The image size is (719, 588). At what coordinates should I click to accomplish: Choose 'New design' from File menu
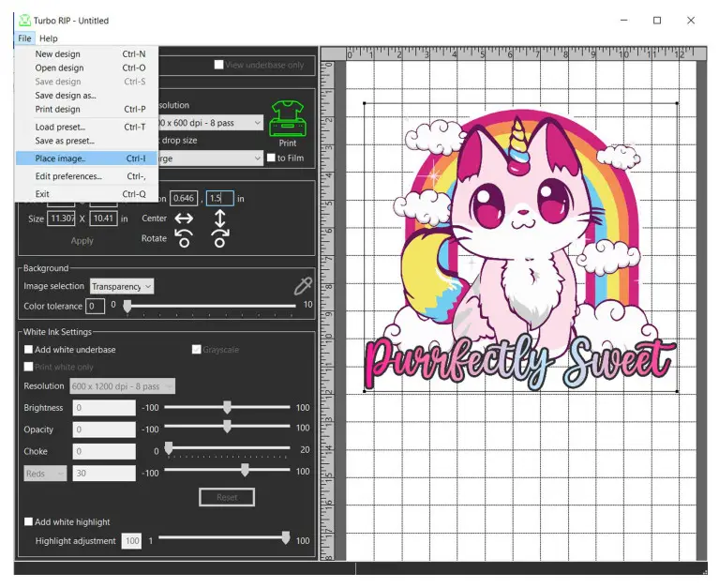click(x=87, y=54)
